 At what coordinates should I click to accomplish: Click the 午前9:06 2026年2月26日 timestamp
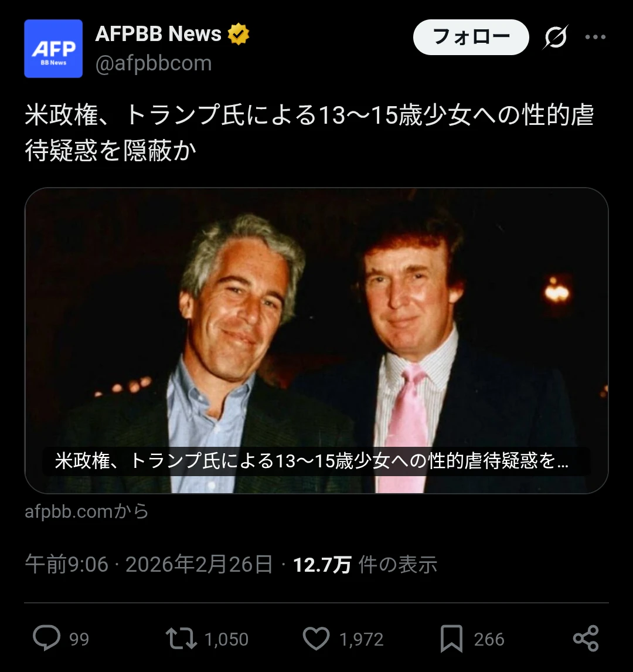tap(149, 564)
